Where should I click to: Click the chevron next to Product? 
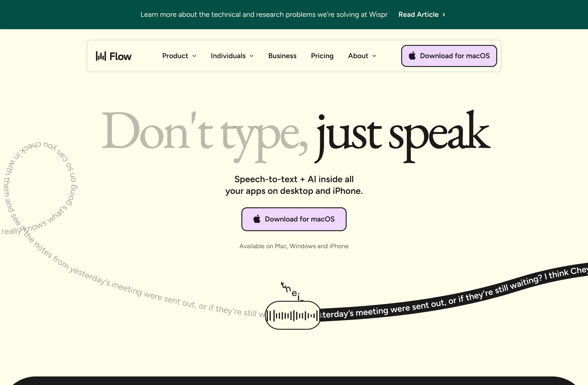coord(194,56)
